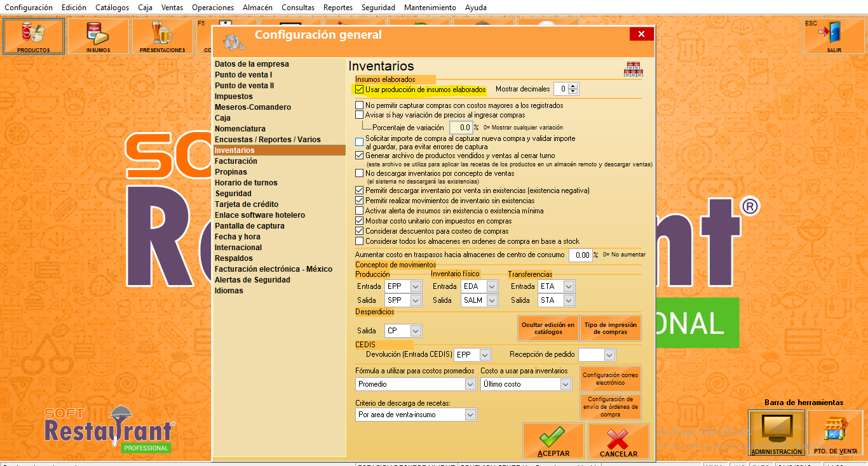Select Facturación section

[236, 161]
